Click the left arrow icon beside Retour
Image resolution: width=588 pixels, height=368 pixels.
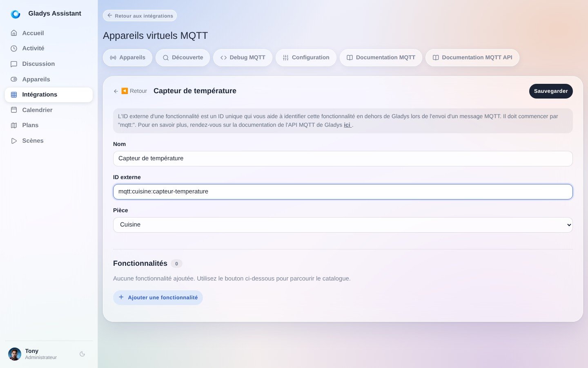(116, 91)
